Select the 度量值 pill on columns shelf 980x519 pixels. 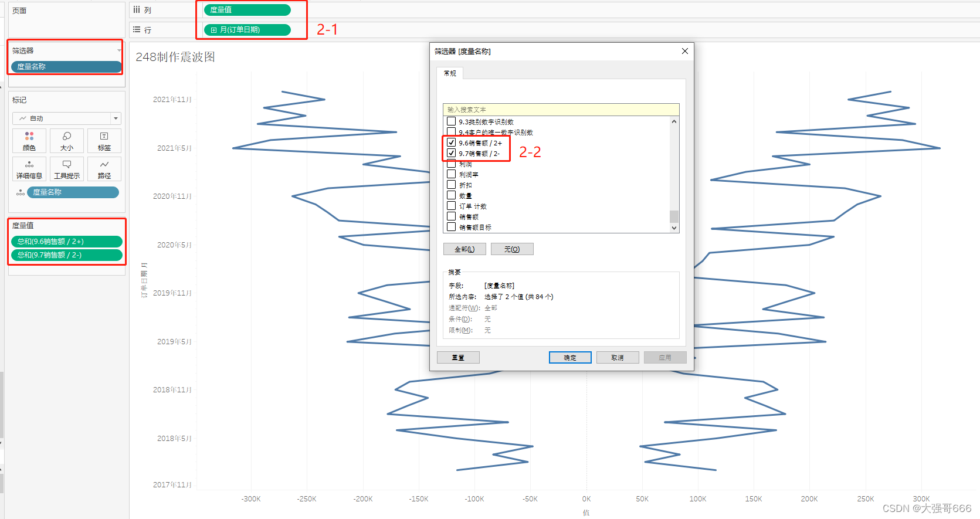click(x=247, y=10)
